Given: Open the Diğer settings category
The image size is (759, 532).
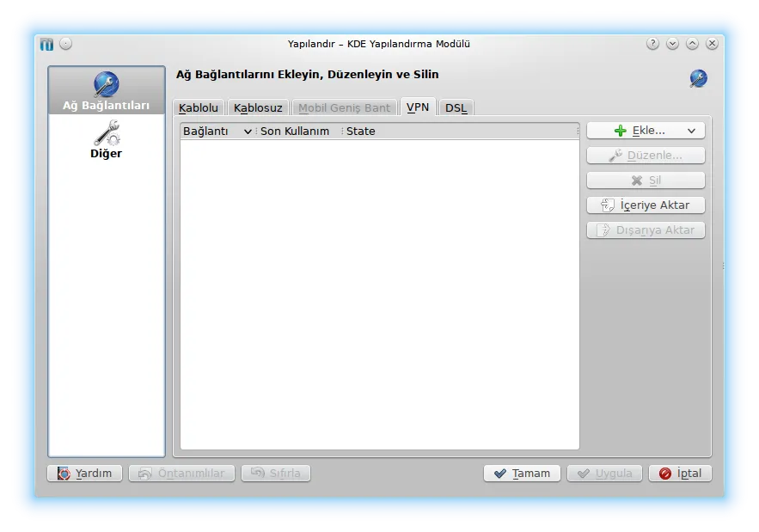Looking at the screenshot, I should (106, 141).
